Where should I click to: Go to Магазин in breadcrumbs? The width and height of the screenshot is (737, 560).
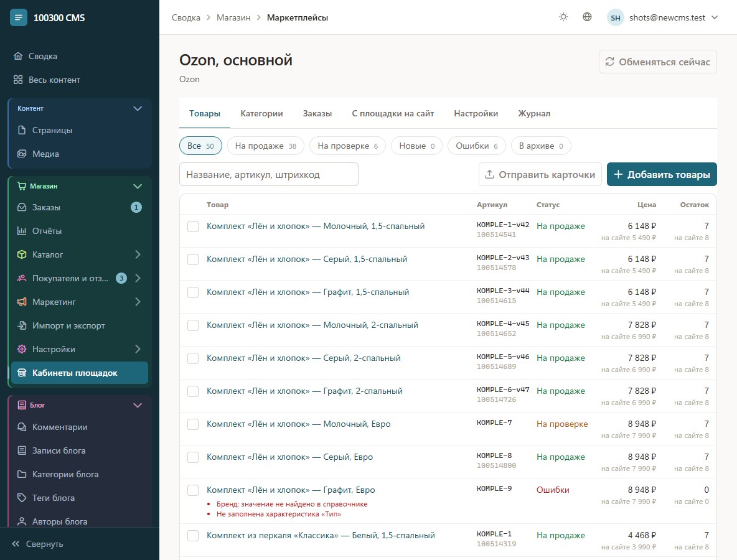pyautogui.click(x=233, y=17)
